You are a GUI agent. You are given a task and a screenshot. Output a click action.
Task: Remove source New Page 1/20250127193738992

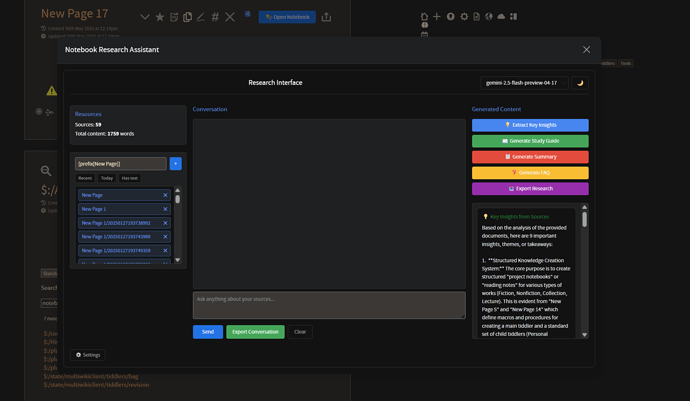pos(165,223)
